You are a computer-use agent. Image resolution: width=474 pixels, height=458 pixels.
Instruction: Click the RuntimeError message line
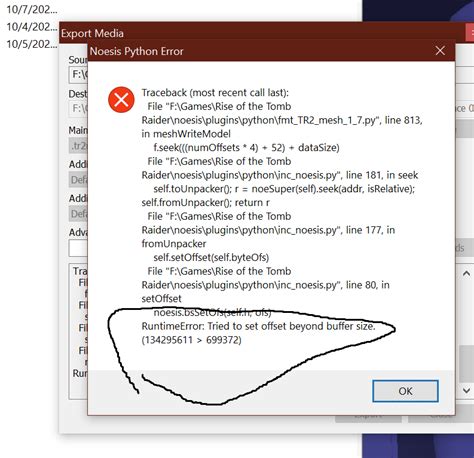(x=258, y=326)
